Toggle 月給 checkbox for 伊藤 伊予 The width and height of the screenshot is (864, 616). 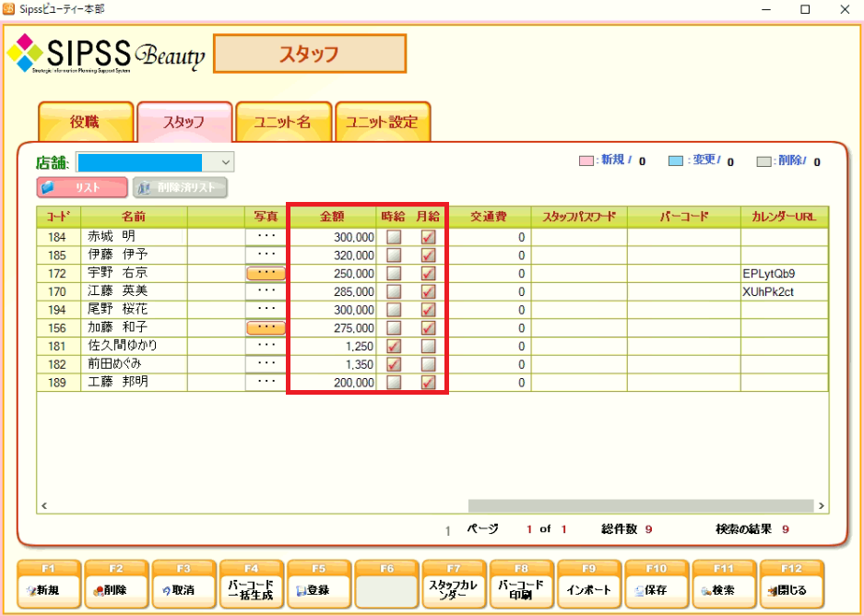point(428,255)
